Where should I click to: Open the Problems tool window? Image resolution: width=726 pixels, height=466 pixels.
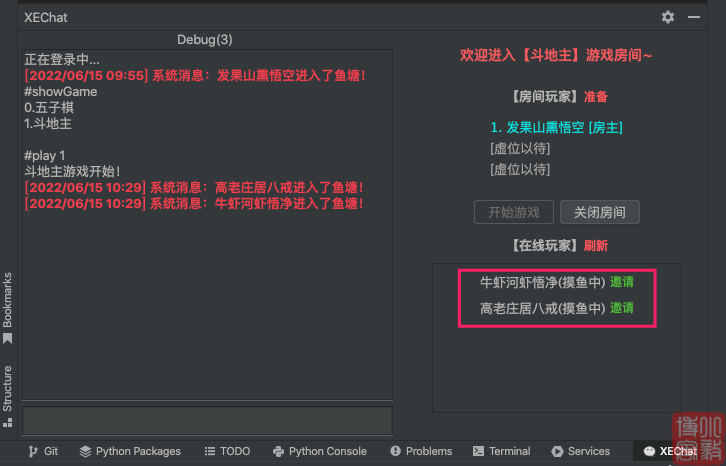point(421,451)
